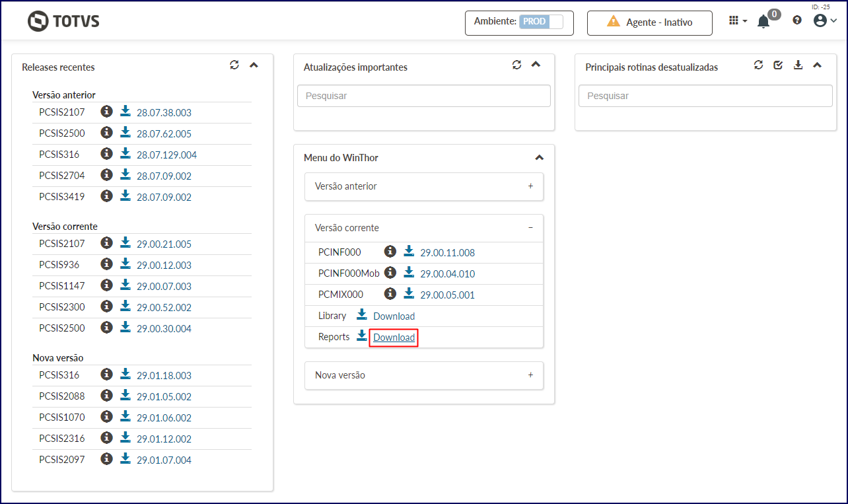Collapse Principais rotinas desatualizadas panel
The image size is (848, 504).
pyautogui.click(x=817, y=65)
